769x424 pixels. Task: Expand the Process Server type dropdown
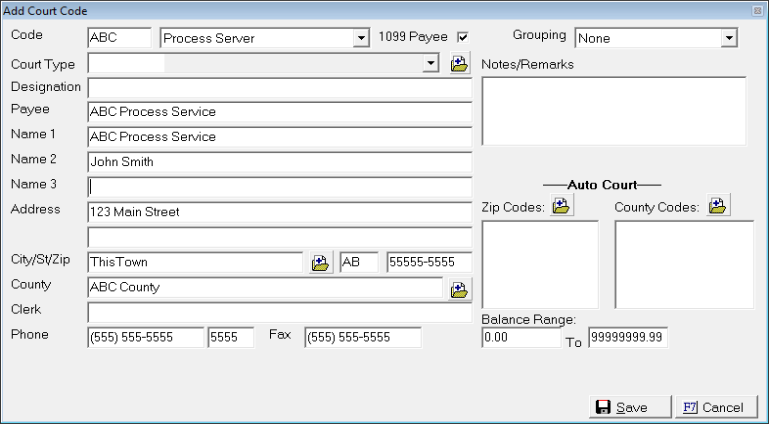click(361, 38)
